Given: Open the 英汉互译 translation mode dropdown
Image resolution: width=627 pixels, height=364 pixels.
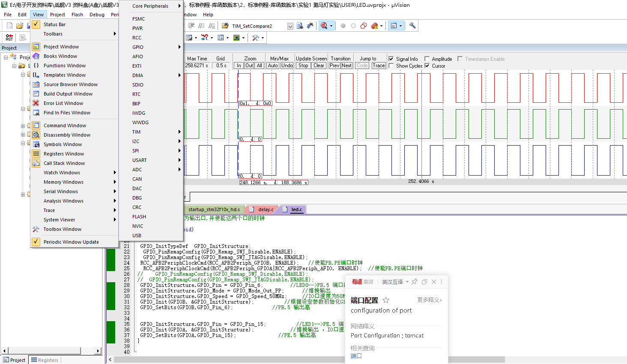Looking at the screenshot, I should point(407,282).
